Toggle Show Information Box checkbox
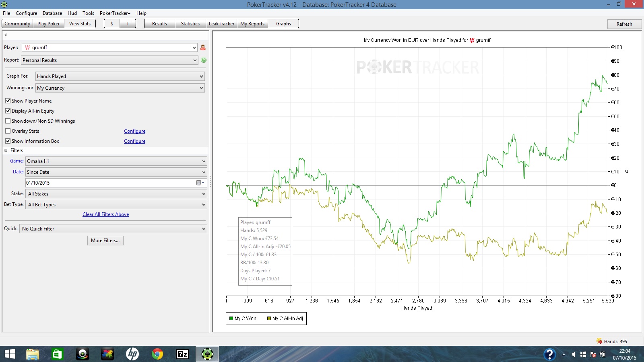Screen dimensions: 644x362 [8, 141]
